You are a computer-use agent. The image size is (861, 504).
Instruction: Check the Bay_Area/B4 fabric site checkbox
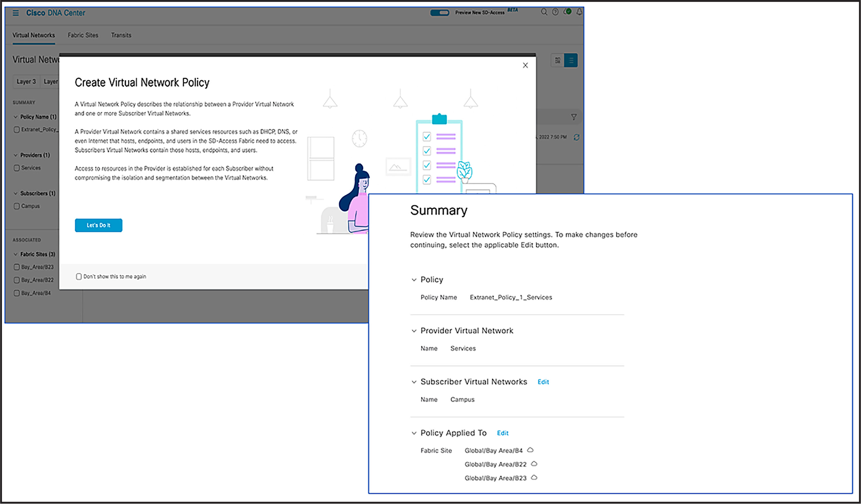pyautogui.click(x=17, y=293)
